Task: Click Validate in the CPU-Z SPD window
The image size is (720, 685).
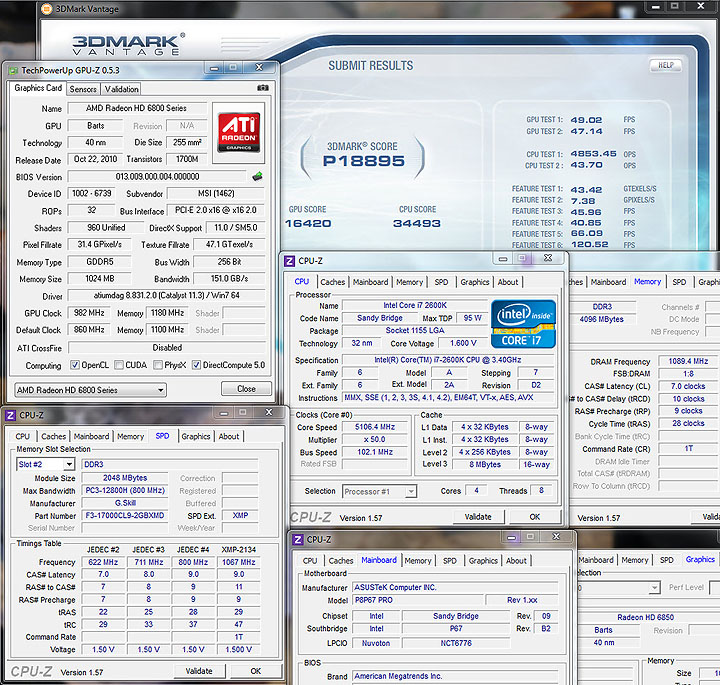Action: pyautogui.click(x=199, y=671)
